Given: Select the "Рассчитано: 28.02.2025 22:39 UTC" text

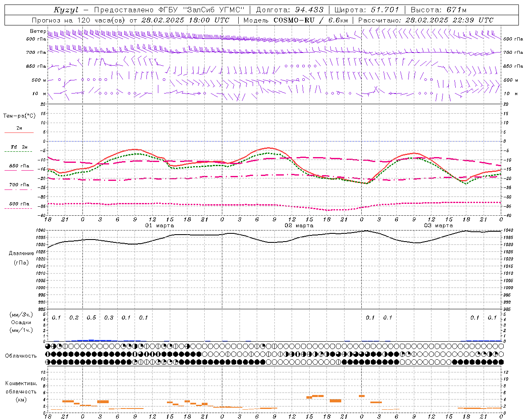Looking at the screenshot, I should tap(426, 20).
